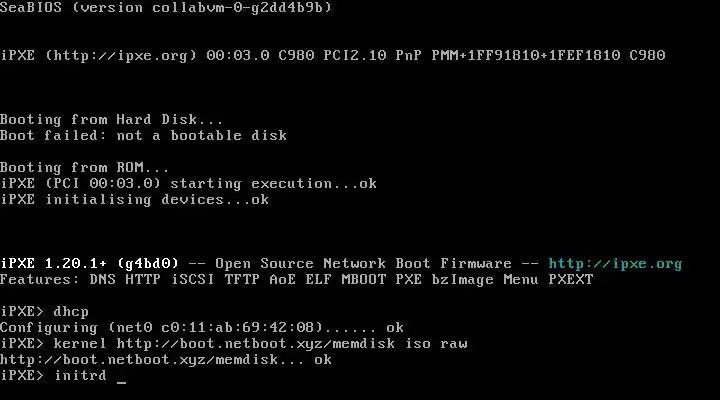Click the 'Boot failed: not a bootable disk' message

point(143,135)
